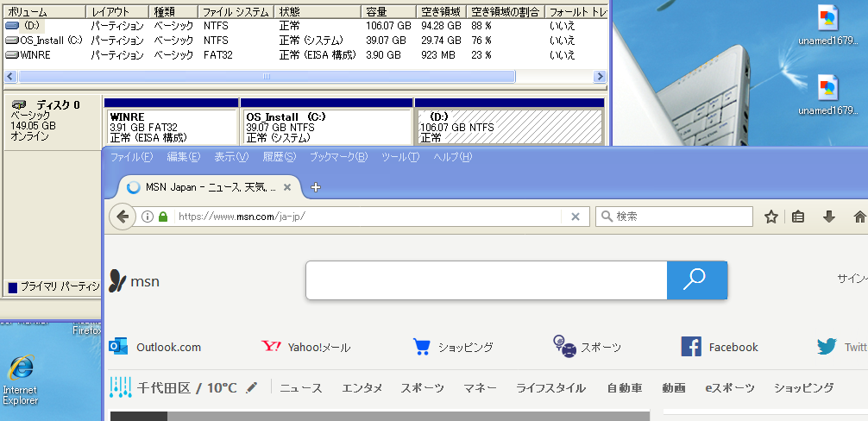
Task: Click the ディスク 0 disk icon
Action: [x=19, y=104]
